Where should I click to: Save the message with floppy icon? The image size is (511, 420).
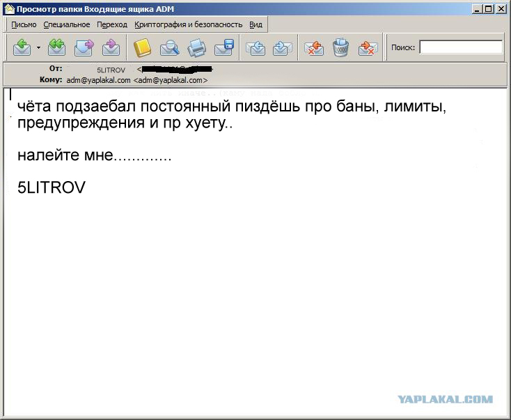tap(224, 47)
